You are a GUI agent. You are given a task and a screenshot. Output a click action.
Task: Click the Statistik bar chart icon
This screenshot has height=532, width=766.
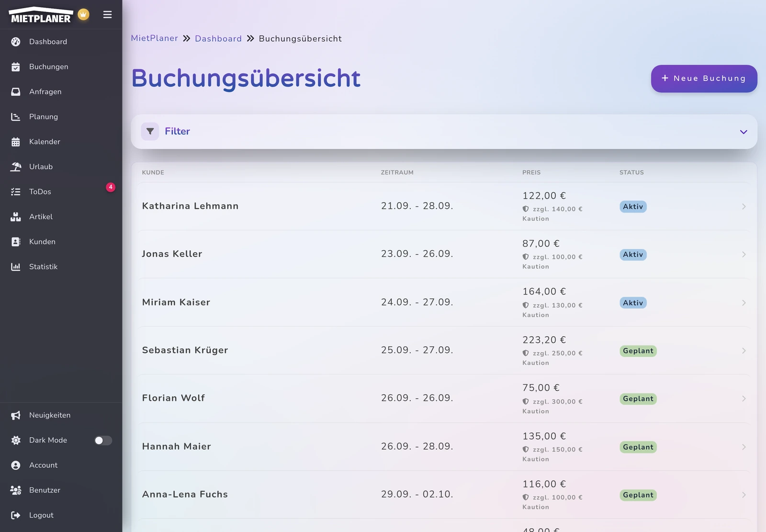coord(16,267)
